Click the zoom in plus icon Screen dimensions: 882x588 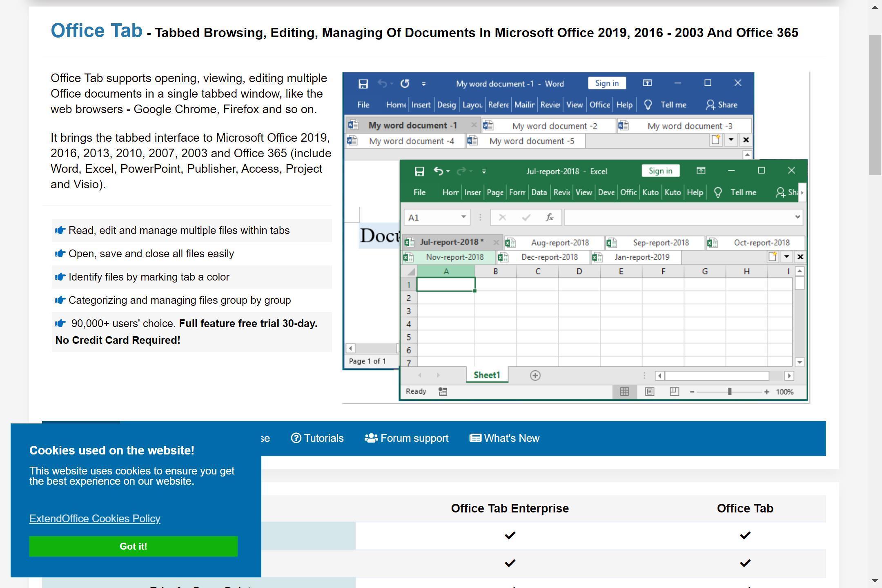[766, 392]
